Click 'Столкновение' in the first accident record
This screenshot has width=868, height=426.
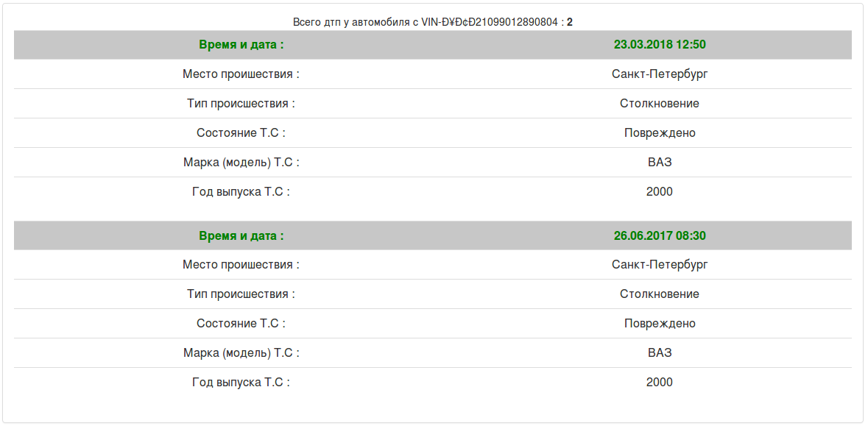point(660,104)
